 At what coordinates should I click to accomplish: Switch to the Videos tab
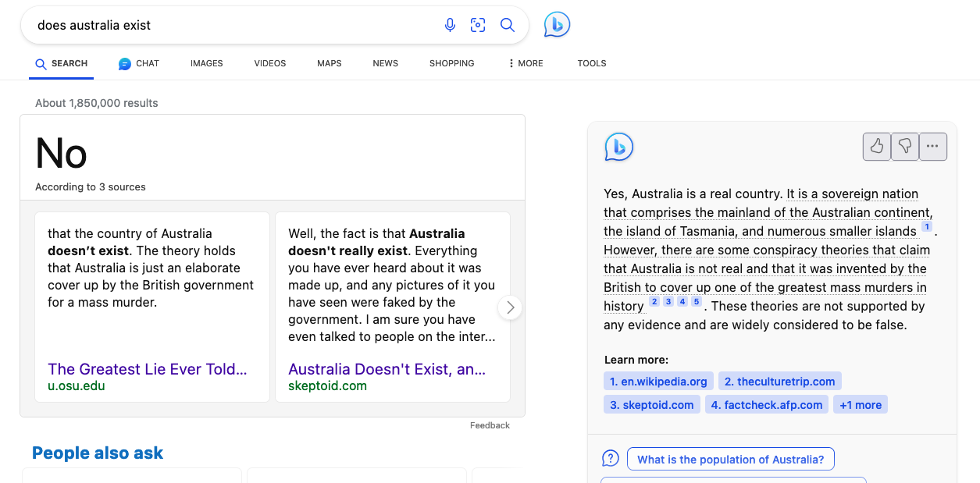click(270, 63)
